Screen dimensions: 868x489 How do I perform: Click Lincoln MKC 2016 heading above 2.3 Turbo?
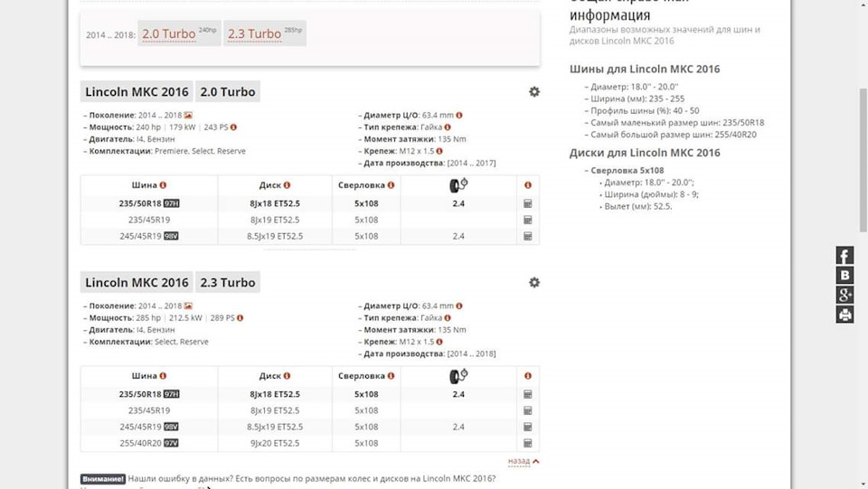click(x=137, y=283)
